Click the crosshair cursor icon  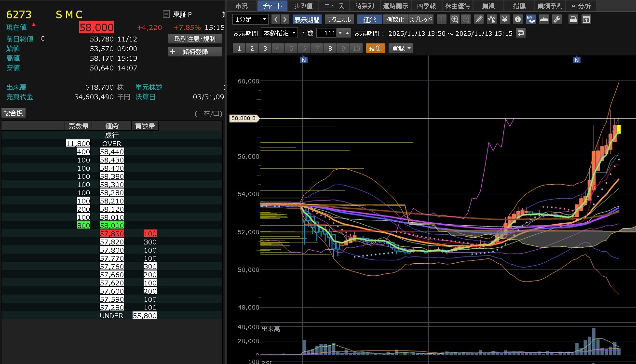click(x=442, y=19)
